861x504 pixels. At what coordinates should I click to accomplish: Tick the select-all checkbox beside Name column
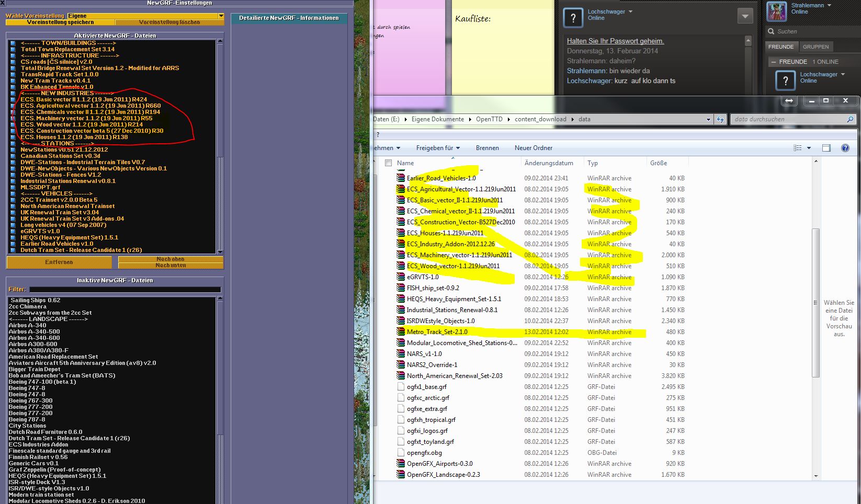coord(388,163)
